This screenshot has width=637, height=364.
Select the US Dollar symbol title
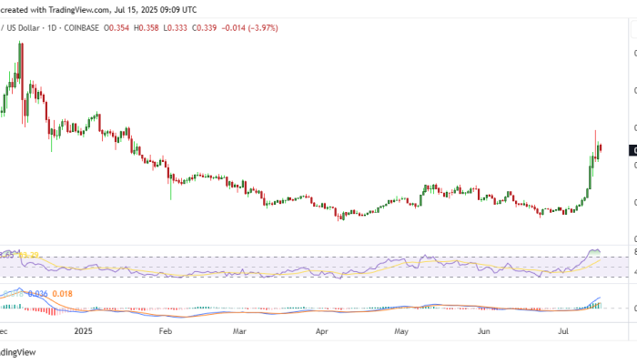(x=26, y=28)
